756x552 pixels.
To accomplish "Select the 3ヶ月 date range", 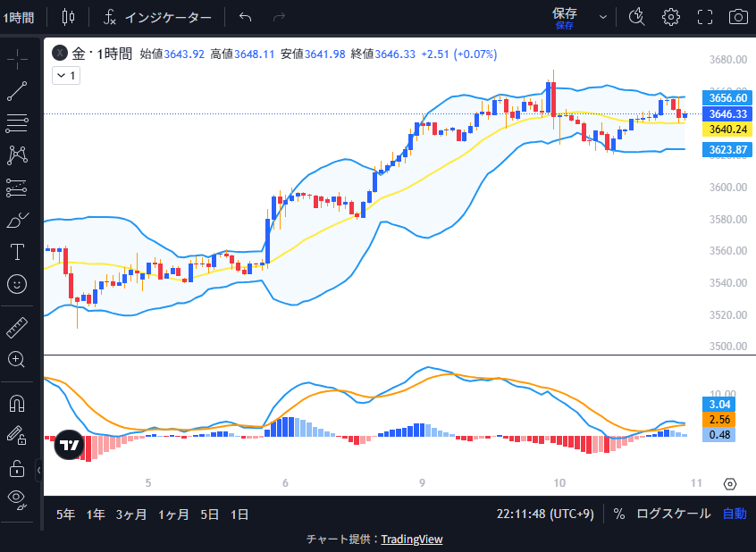I will pos(131,514).
